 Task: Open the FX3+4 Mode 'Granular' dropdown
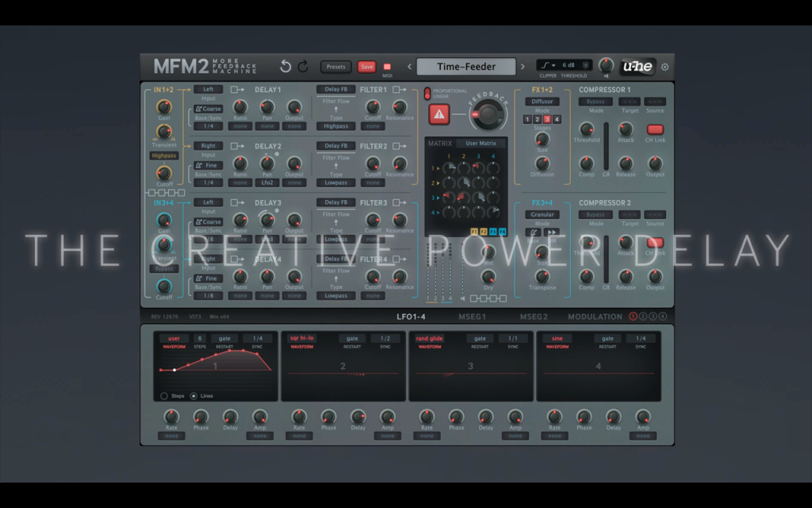point(542,214)
